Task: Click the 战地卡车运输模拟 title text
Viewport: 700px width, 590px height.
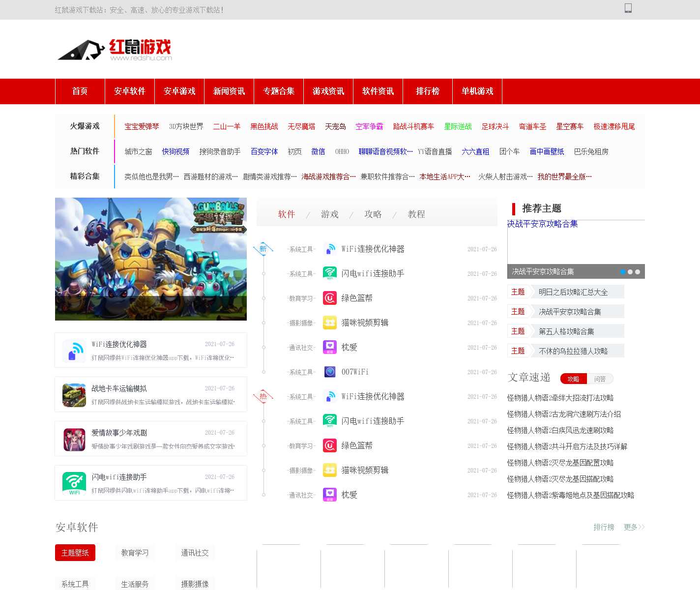Action: coord(119,388)
